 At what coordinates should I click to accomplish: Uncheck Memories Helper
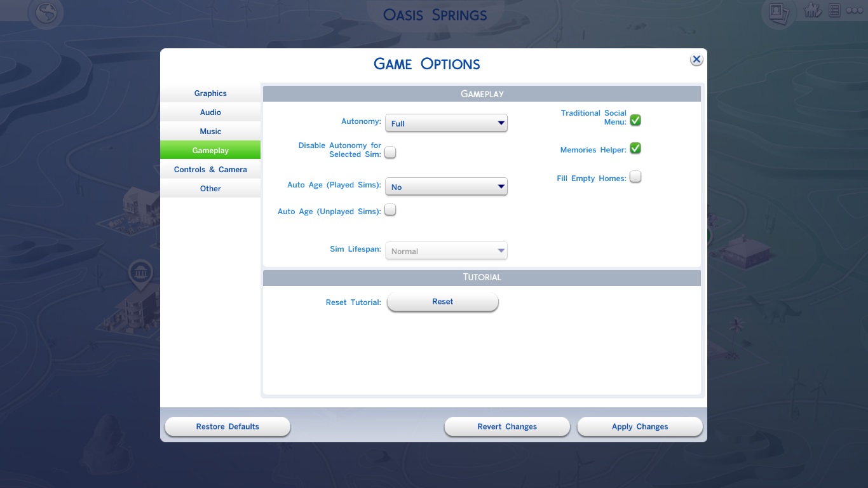tap(635, 148)
